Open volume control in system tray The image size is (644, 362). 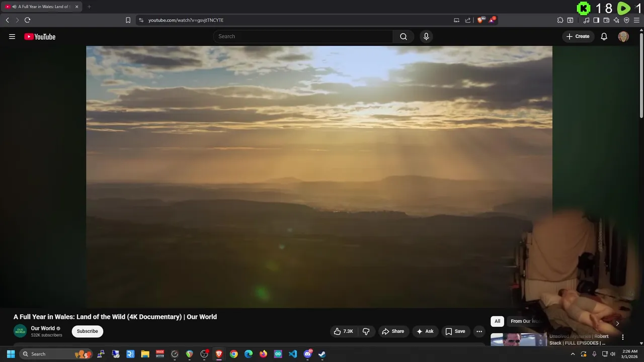coord(613,354)
